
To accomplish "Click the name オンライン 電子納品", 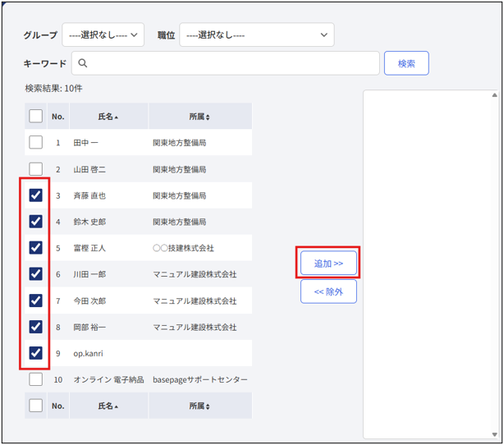I will coord(108,380).
